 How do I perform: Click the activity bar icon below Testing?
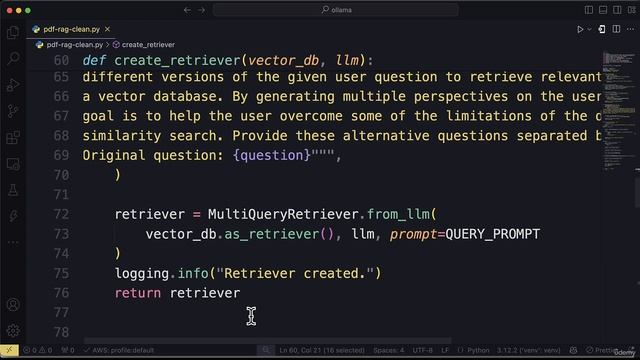pos(13,216)
